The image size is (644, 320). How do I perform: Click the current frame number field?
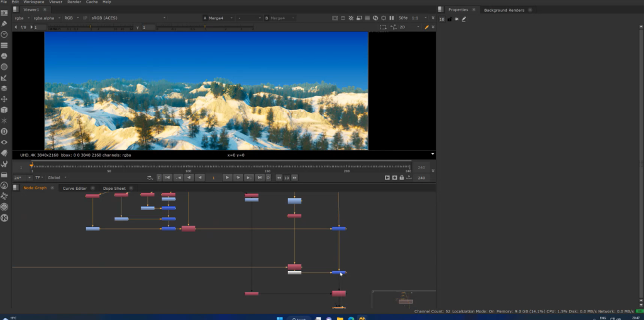[214, 177]
